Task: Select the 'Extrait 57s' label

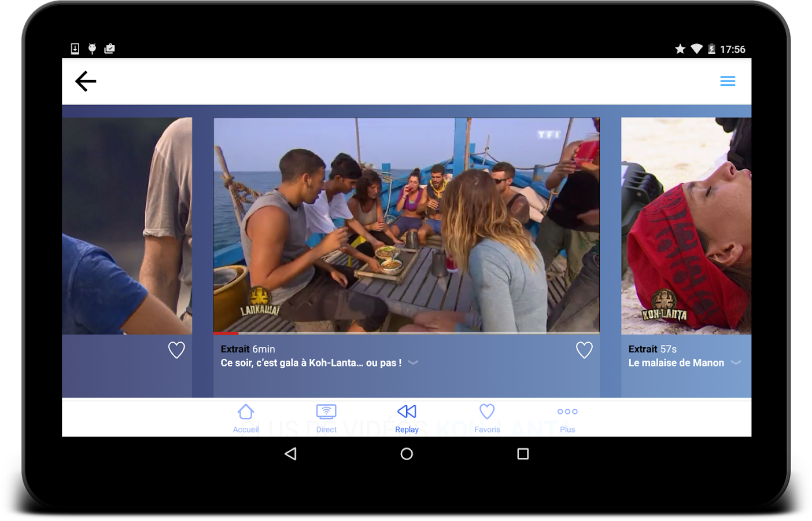Action: pyautogui.click(x=652, y=349)
